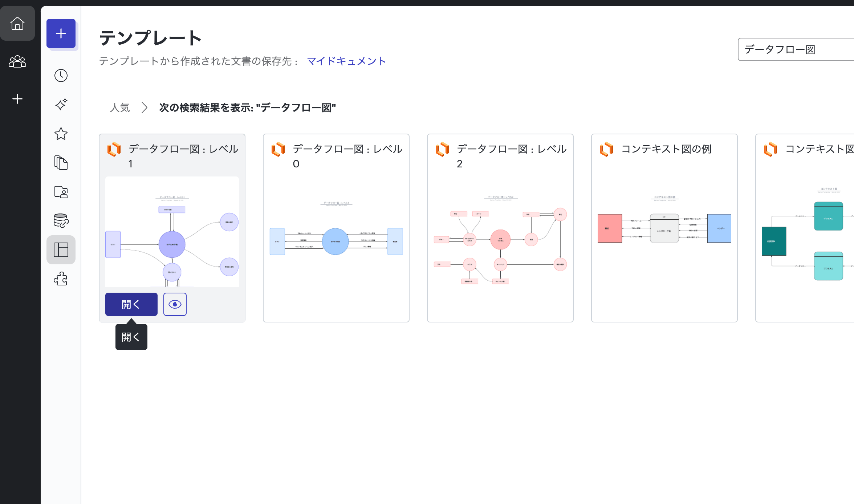Select コンテキスト図の例 template card
Image resolution: width=854 pixels, height=504 pixels.
point(664,228)
